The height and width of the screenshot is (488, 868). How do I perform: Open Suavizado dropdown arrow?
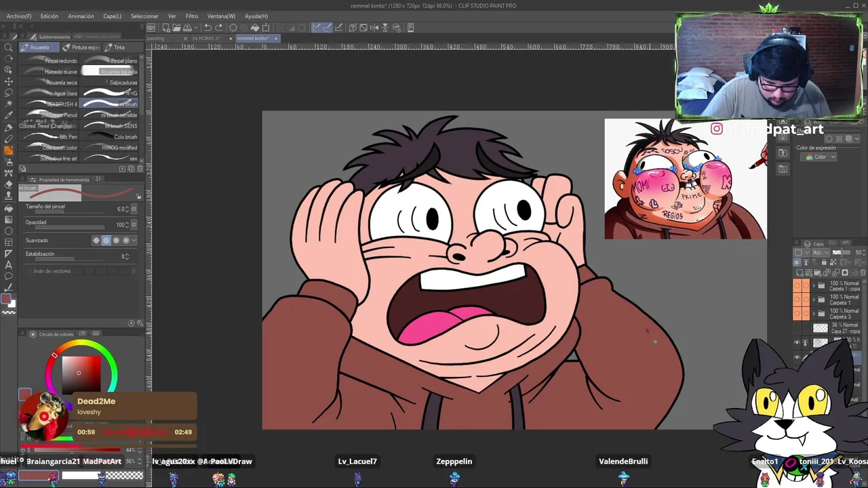[x=134, y=241]
